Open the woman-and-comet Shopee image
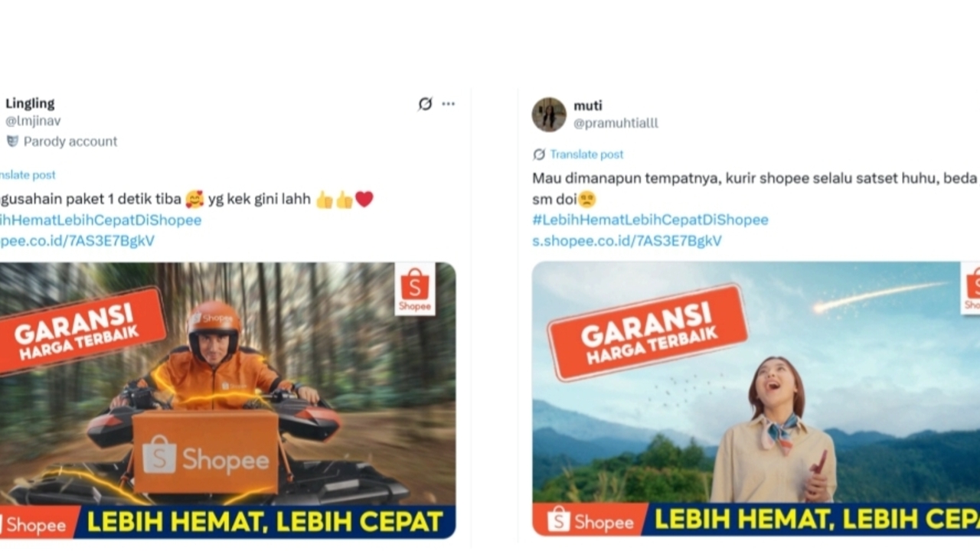Screen dimensions: 980x551 click(x=756, y=399)
